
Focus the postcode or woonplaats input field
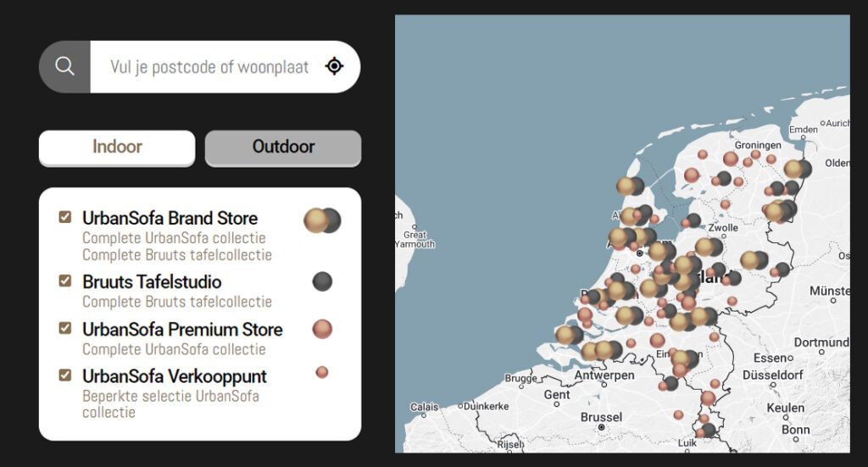(209, 67)
